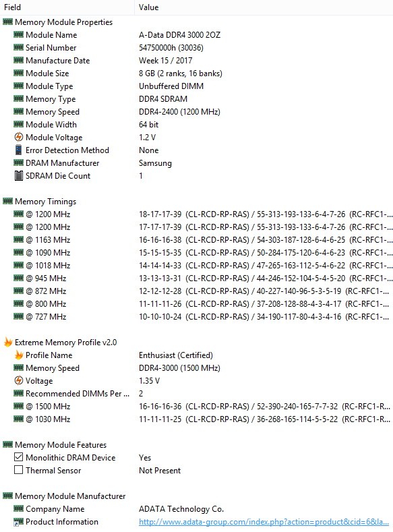Viewport: 393px width, 532px height.
Task: Select the 17-17-17-39 timings row value
Action: tap(266, 227)
